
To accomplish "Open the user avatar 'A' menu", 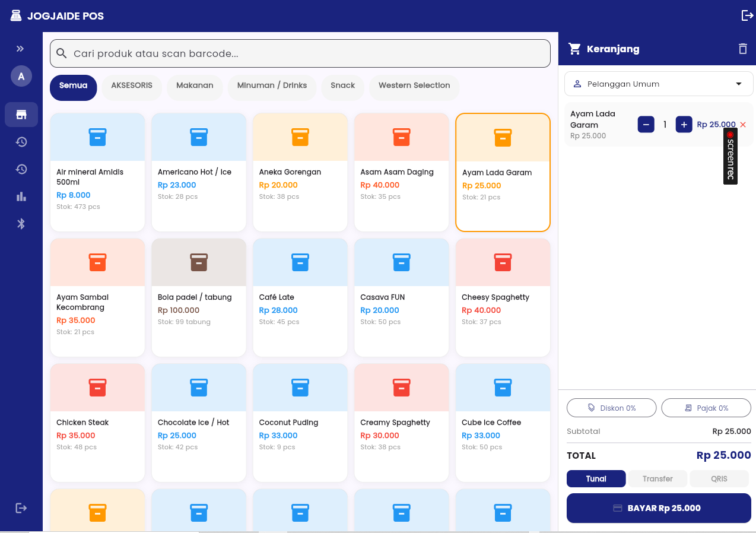I will click(x=21, y=76).
